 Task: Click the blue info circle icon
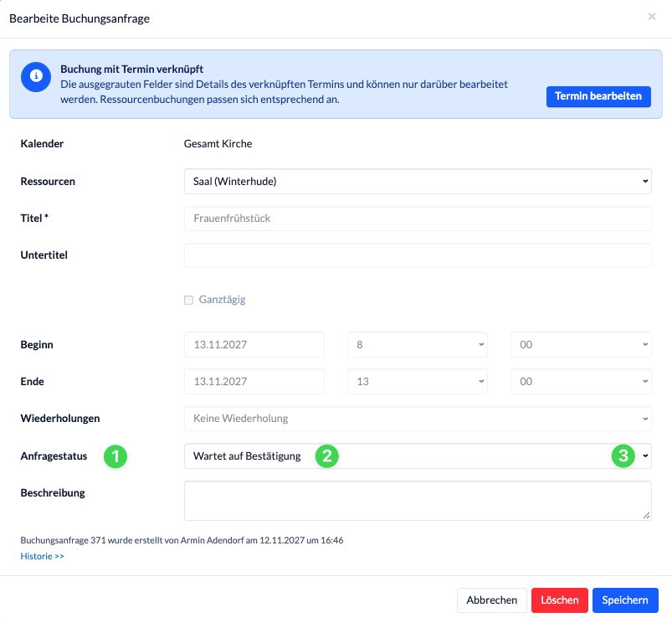tap(36, 76)
